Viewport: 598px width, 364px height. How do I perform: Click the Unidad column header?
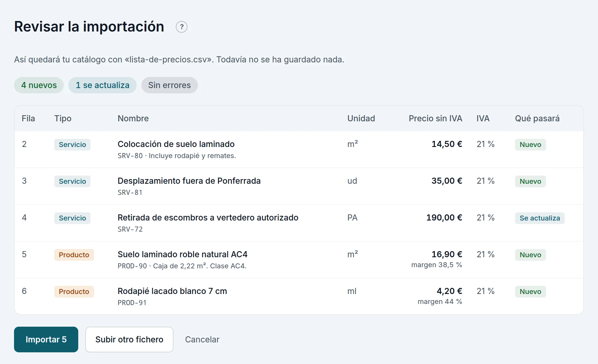(x=361, y=118)
